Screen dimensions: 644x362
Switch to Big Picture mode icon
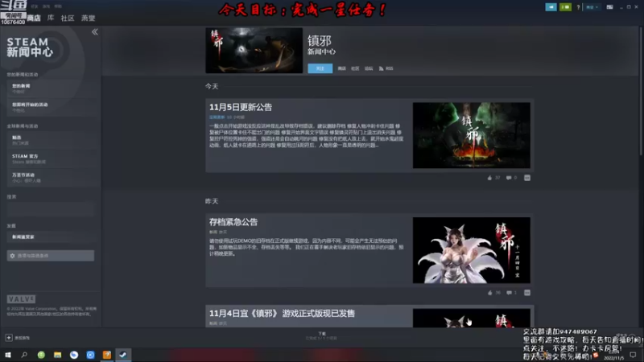coord(609,7)
